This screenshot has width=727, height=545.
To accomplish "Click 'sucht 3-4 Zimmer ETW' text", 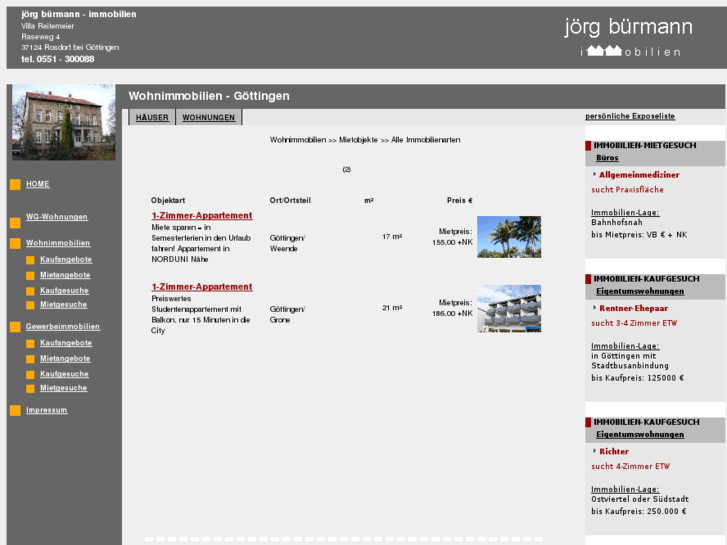I will point(634,323).
